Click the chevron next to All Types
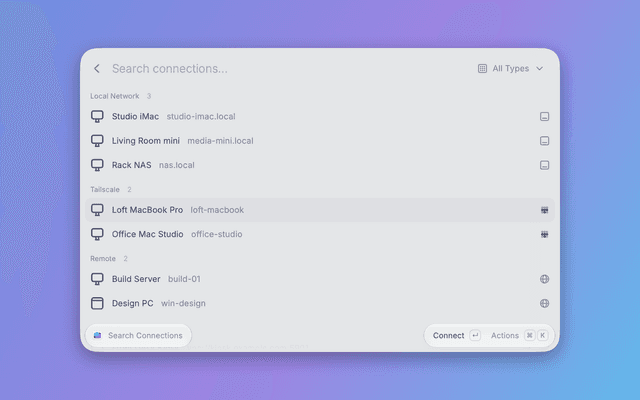This screenshot has height=400, width=640. 539,69
